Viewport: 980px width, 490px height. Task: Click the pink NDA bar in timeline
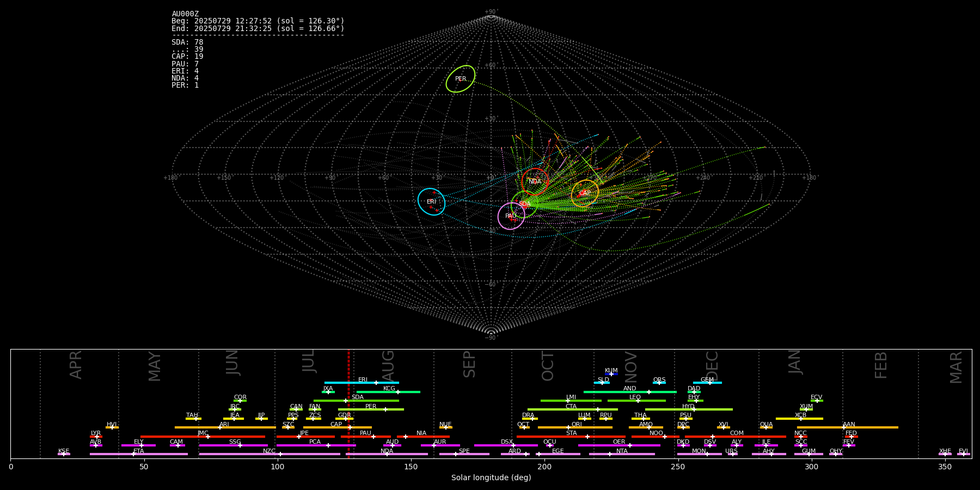coord(387,454)
